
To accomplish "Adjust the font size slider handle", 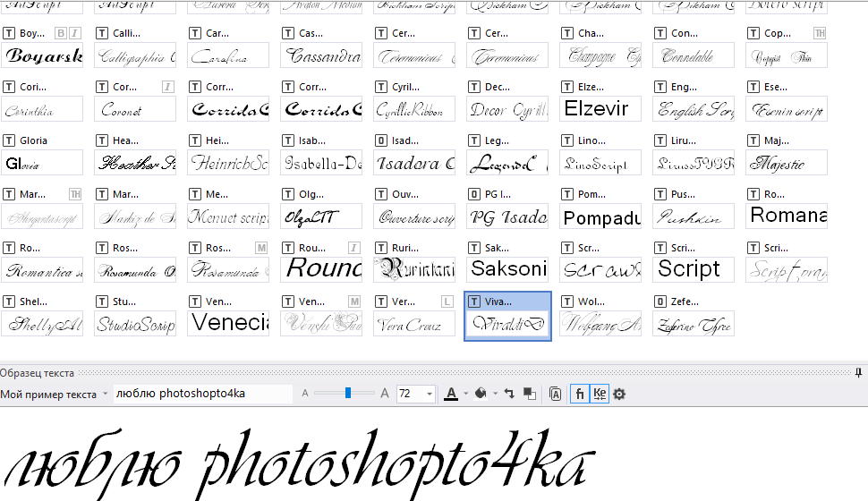I will (x=347, y=393).
